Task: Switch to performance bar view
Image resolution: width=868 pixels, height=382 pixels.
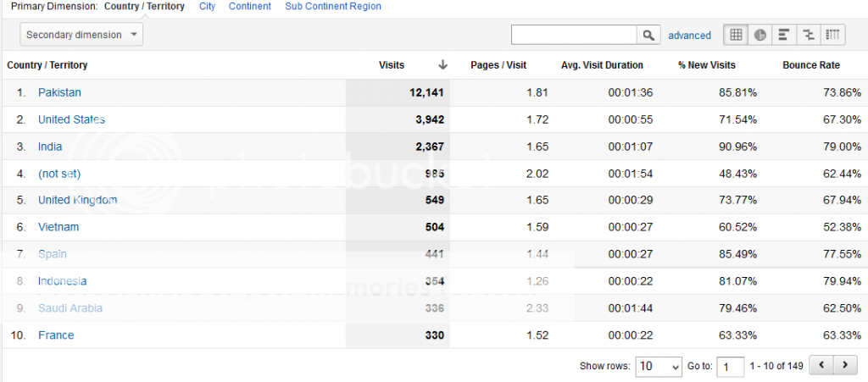Action: tap(783, 35)
